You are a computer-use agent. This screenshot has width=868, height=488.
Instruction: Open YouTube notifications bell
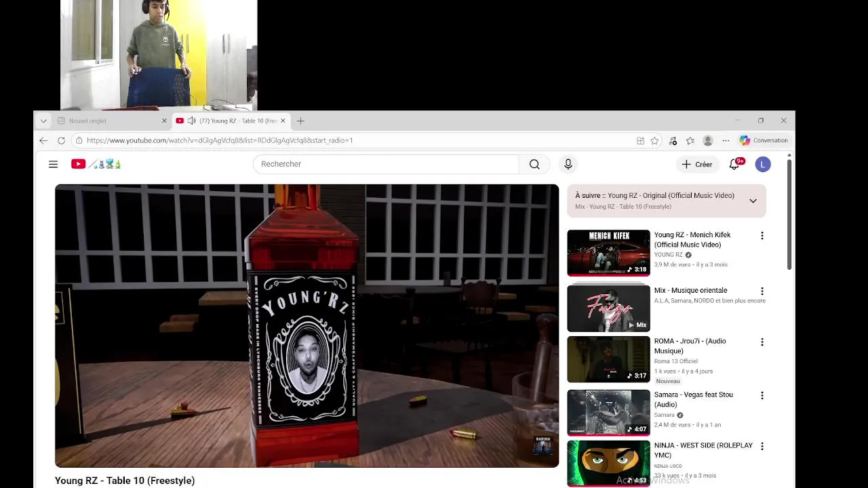[734, 164]
